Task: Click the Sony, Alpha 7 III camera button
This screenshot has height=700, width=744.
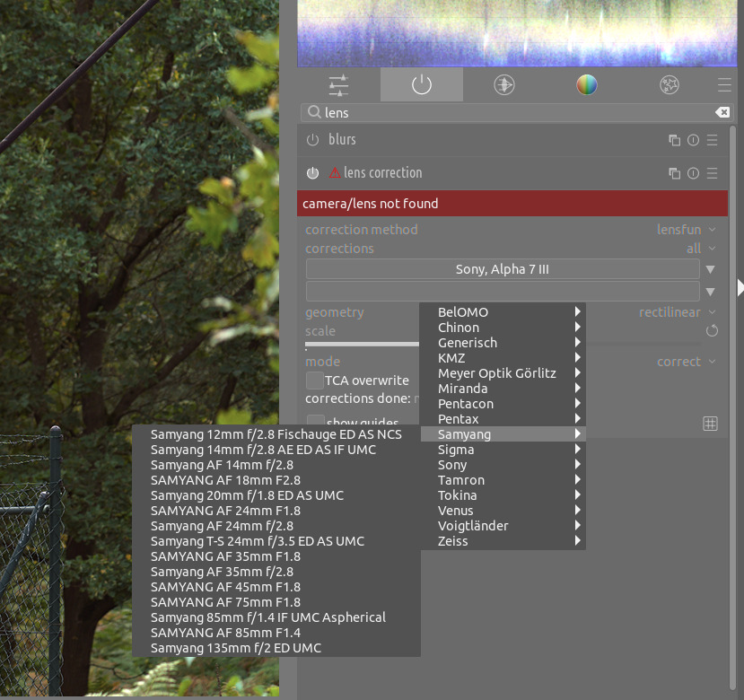Action: (503, 269)
